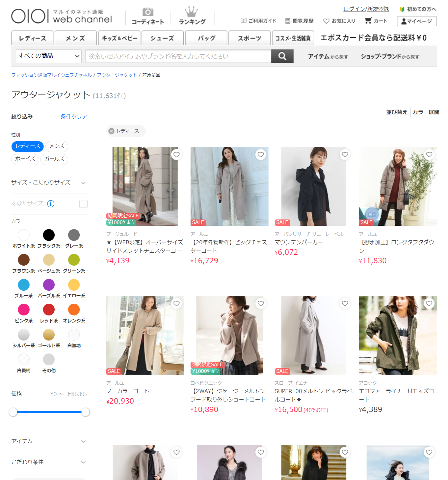Open the すべての商品 category dropdown
Image resolution: width=448 pixels, height=480 pixels.
pos(49,56)
